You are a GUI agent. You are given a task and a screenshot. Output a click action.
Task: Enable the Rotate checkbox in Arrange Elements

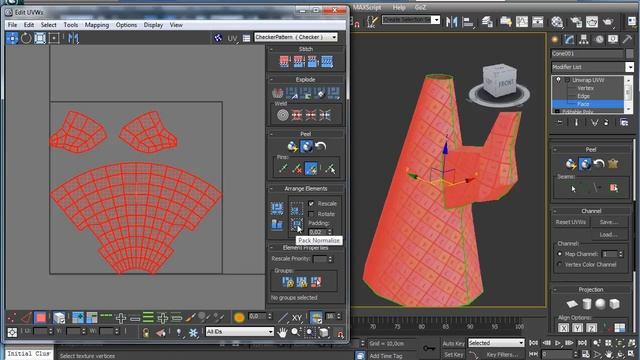coord(311,214)
